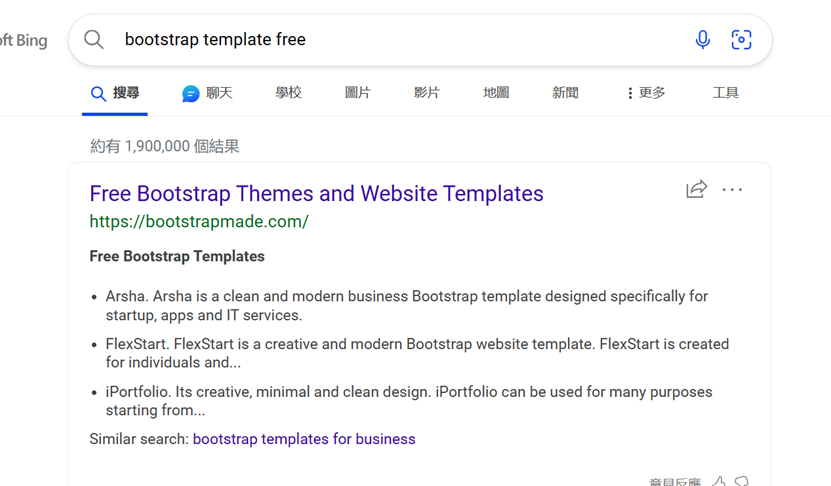The image size is (831, 486).
Task: Switch to the 學校 tab
Action: (288, 93)
